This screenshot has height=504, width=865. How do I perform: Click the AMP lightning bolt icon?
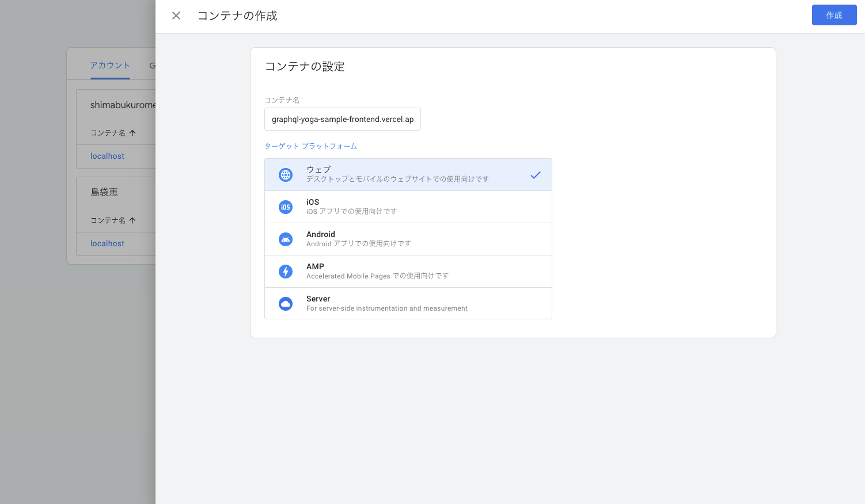pos(286,272)
